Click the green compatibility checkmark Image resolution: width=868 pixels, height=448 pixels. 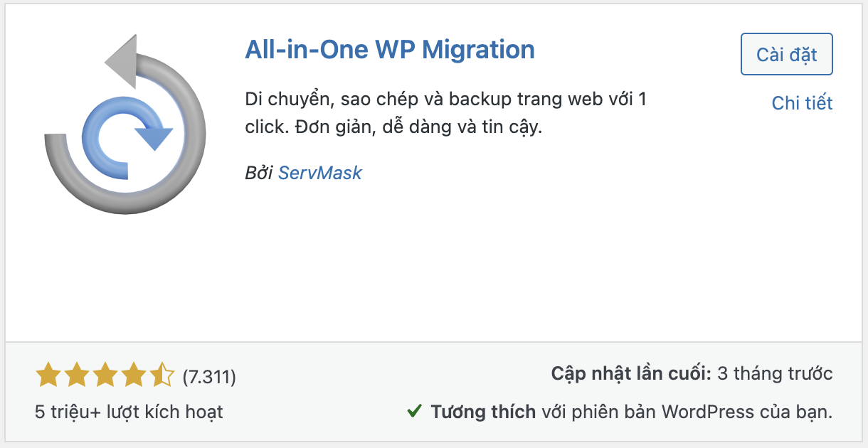pos(413,410)
